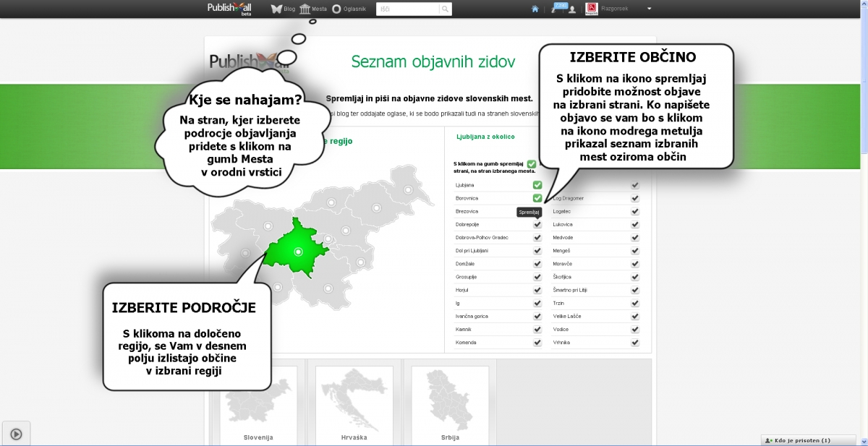Click the PublishAll beta logo in top bar
Image resolution: width=868 pixels, height=446 pixels.
pos(229,9)
